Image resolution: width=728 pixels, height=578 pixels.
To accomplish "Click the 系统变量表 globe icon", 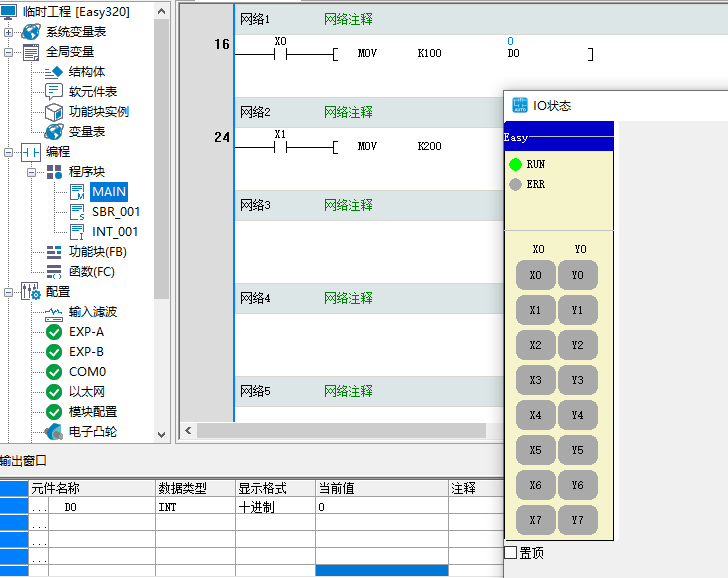I will [x=31, y=32].
